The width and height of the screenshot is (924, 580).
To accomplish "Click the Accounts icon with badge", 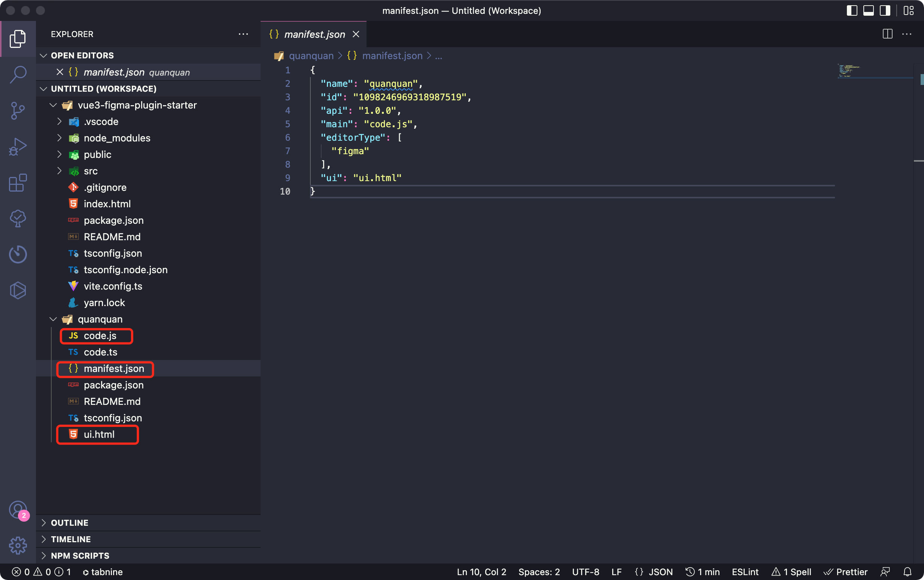I will [x=18, y=510].
